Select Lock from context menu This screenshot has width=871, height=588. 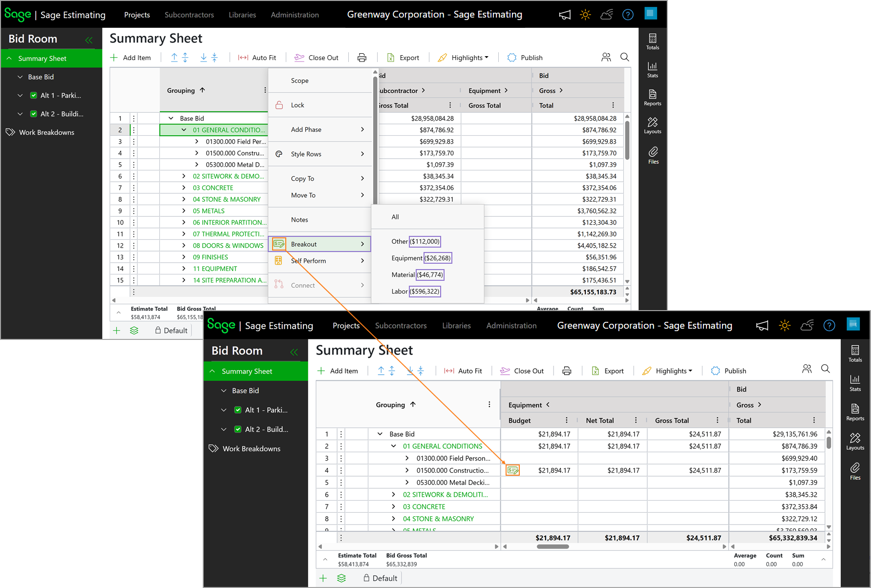pyautogui.click(x=320, y=105)
